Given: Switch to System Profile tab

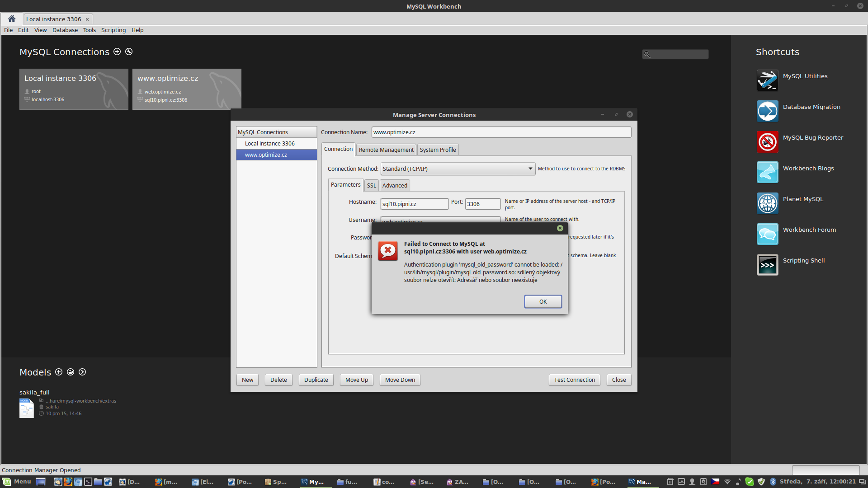Looking at the screenshot, I should (438, 150).
